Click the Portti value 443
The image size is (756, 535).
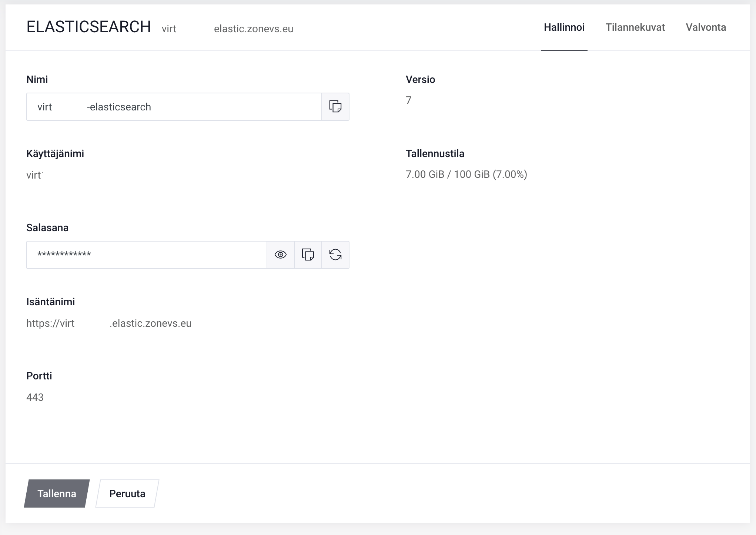[x=35, y=398]
